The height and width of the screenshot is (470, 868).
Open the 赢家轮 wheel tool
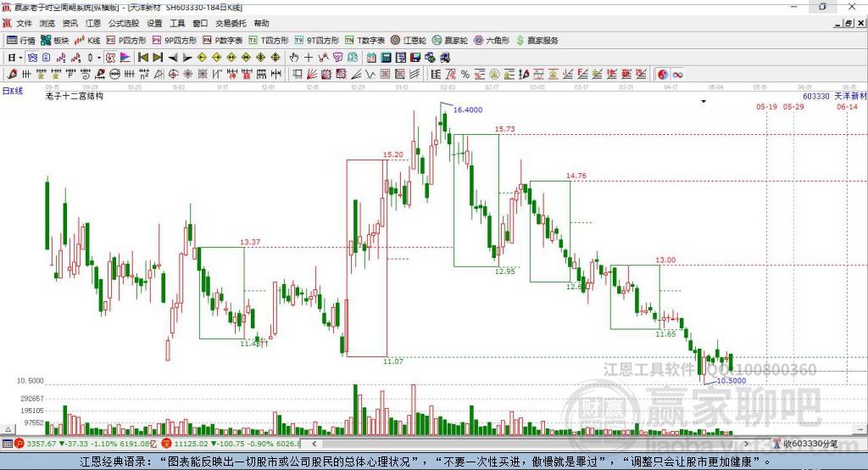(450, 41)
